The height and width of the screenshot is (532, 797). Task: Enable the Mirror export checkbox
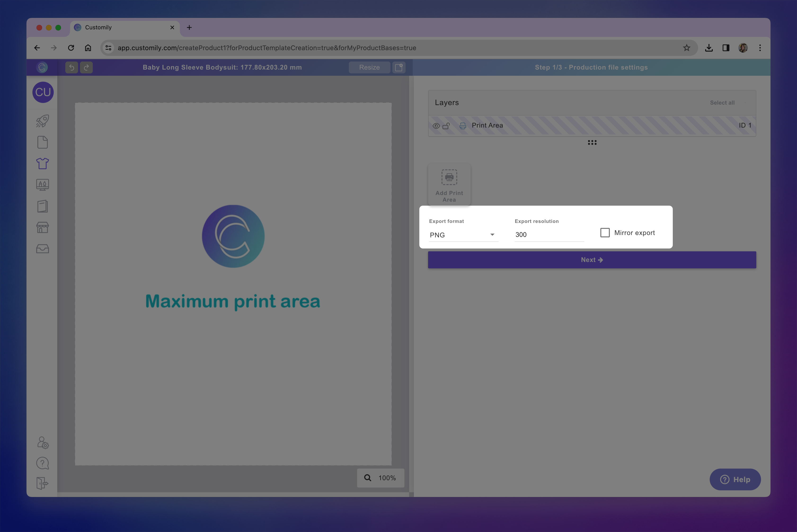click(605, 233)
